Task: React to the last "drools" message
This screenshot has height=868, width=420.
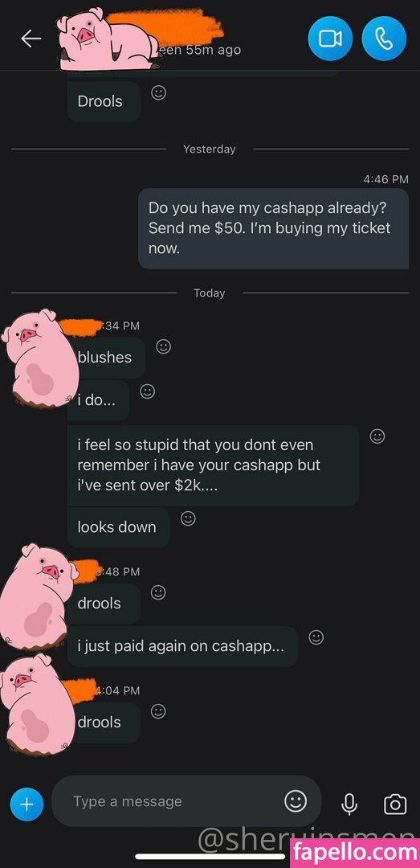Action: 158,711
